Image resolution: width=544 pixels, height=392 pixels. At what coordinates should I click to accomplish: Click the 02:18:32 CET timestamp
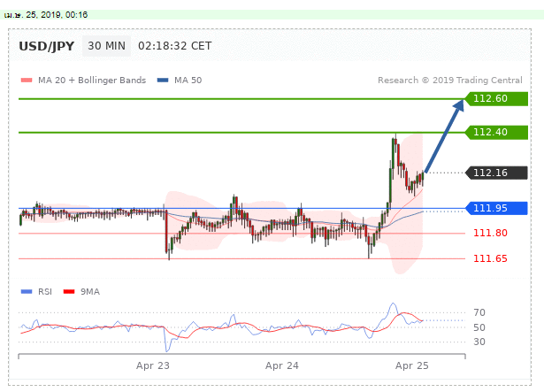[x=175, y=46]
